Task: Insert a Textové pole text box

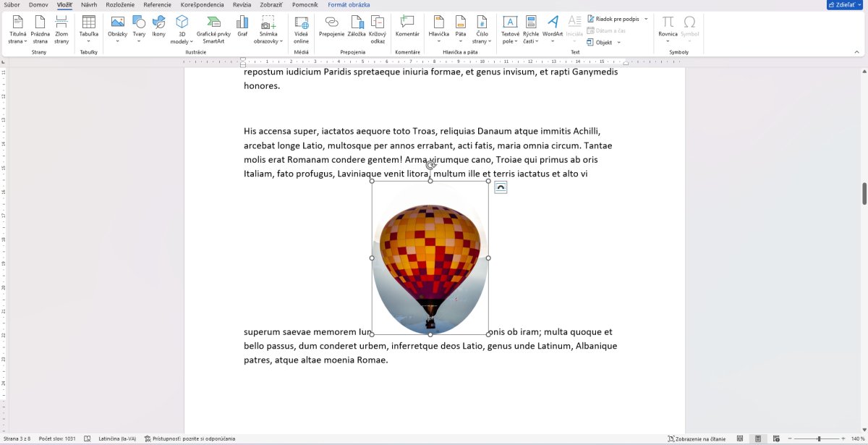Action: 510,30
